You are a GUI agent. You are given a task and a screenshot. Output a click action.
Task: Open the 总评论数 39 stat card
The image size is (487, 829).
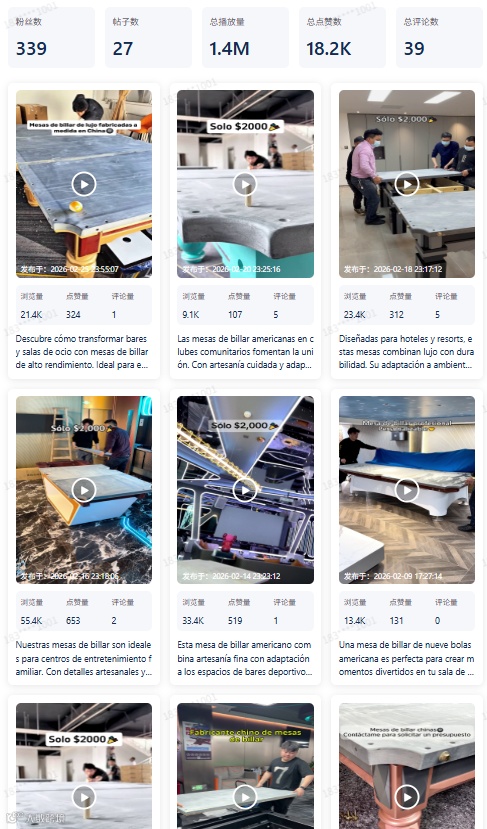439,37
